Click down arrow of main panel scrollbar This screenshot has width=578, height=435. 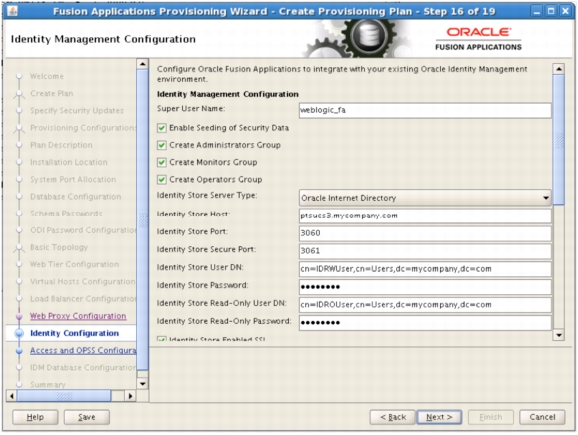pyautogui.click(x=559, y=335)
